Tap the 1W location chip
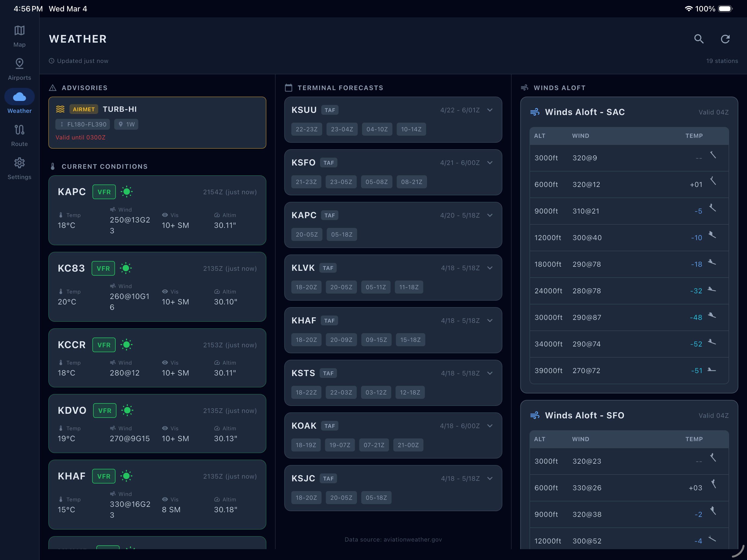The width and height of the screenshot is (747, 560). pyautogui.click(x=126, y=124)
